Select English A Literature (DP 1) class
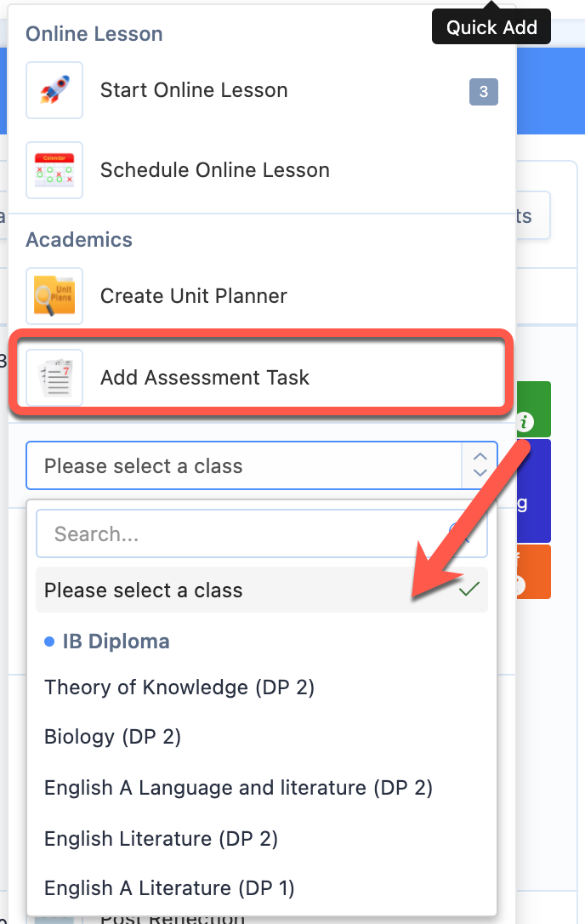Image resolution: width=585 pixels, height=924 pixels. (x=169, y=887)
